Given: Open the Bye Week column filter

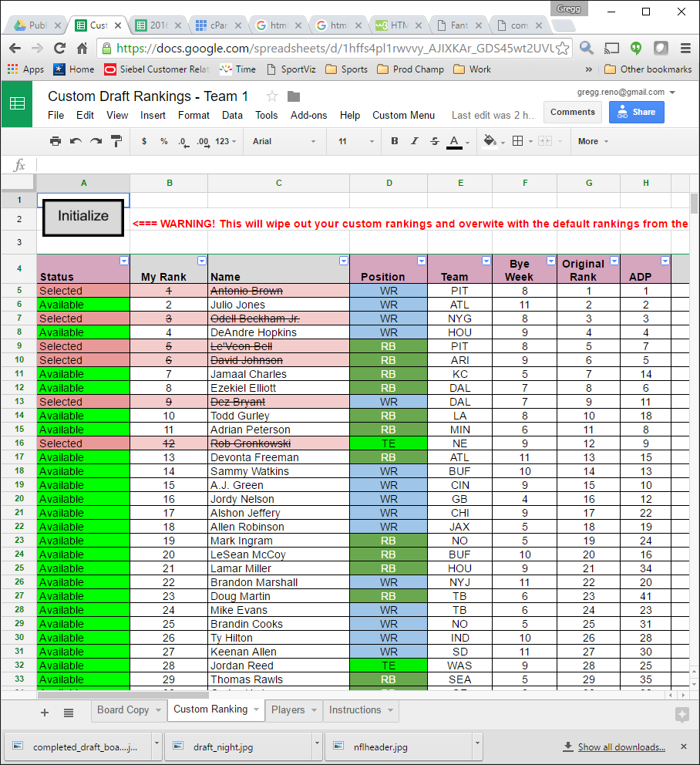Looking at the screenshot, I should pos(551,261).
